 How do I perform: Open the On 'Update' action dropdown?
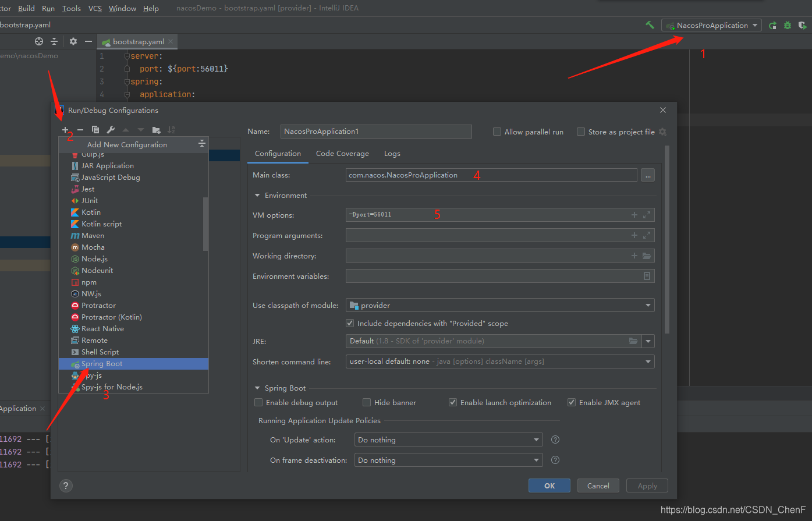pyautogui.click(x=448, y=440)
